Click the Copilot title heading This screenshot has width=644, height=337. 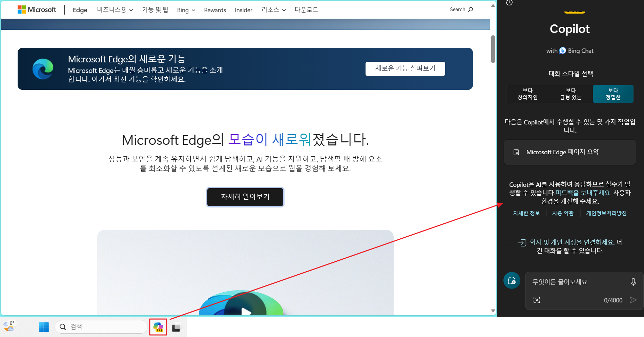tap(570, 29)
